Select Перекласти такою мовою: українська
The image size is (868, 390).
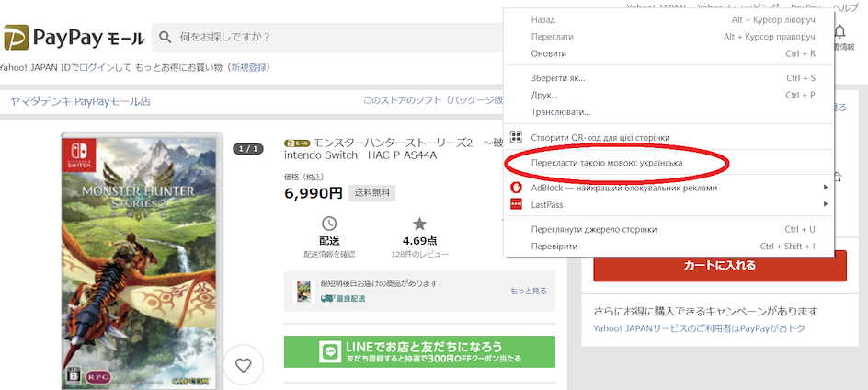click(x=668, y=163)
